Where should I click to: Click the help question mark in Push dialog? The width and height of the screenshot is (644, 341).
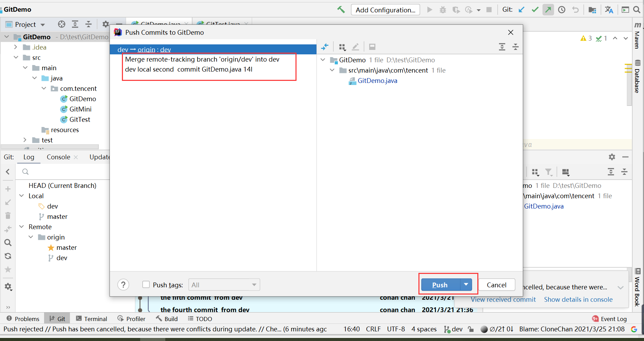click(123, 285)
